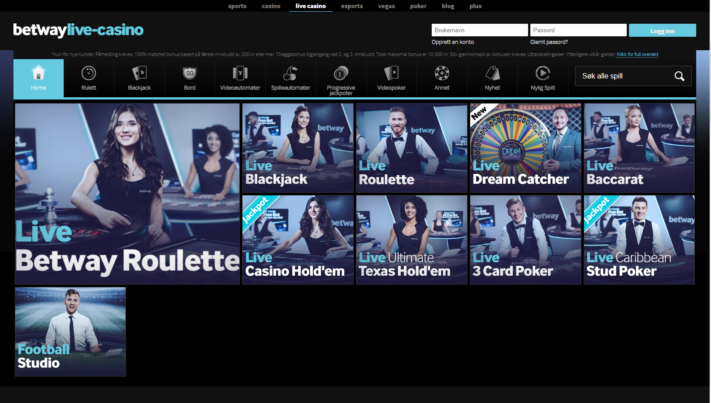
Task: Open the Live Dream Catcher tile
Action: pos(525,148)
